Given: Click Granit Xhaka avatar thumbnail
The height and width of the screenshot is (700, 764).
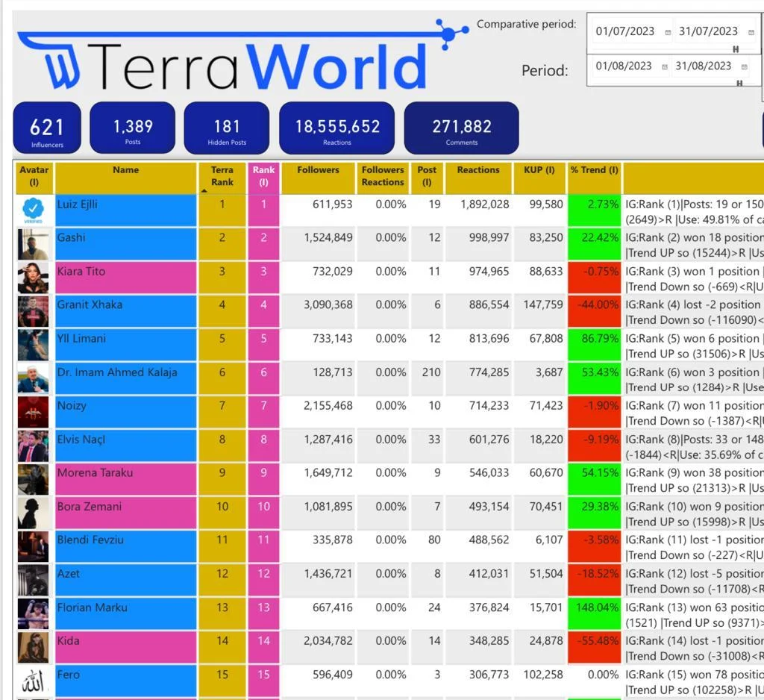Looking at the screenshot, I should click(33, 311).
